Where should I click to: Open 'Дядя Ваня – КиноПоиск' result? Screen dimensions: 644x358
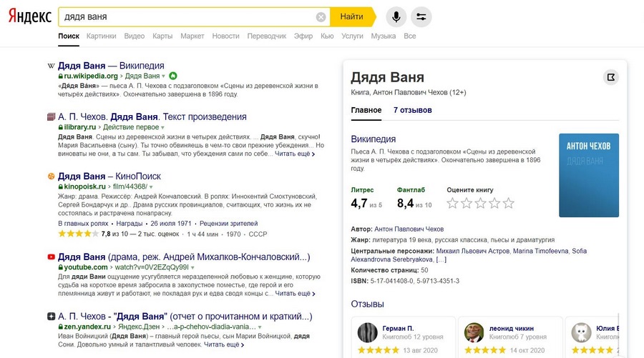[109, 176]
